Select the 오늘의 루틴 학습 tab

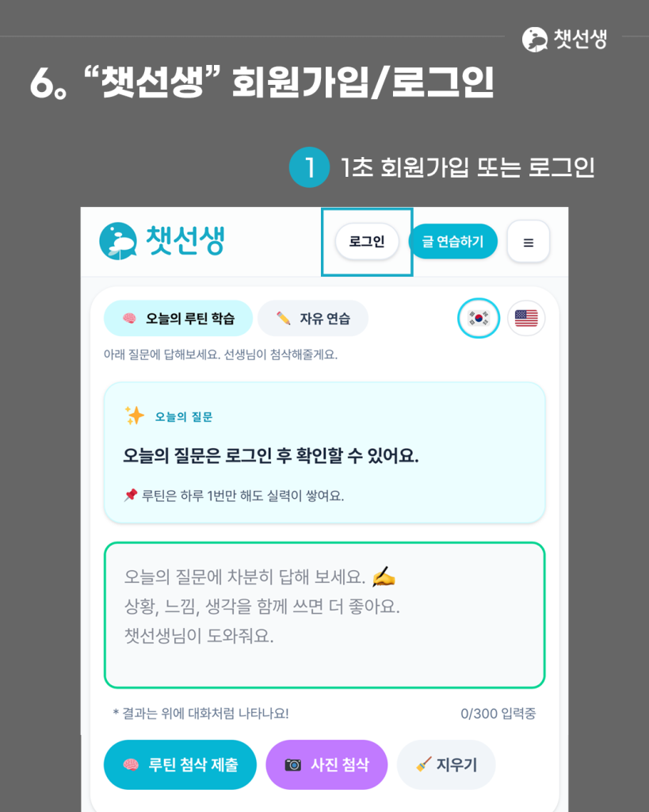pyautogui.click(x=178, y=318)
